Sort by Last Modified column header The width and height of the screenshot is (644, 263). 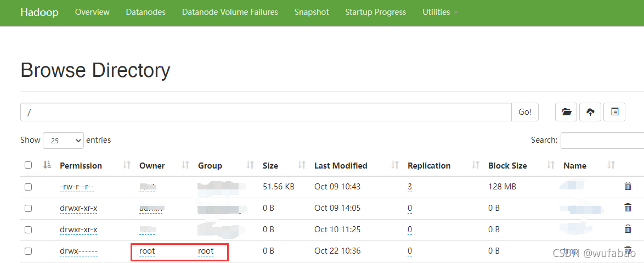341,166
